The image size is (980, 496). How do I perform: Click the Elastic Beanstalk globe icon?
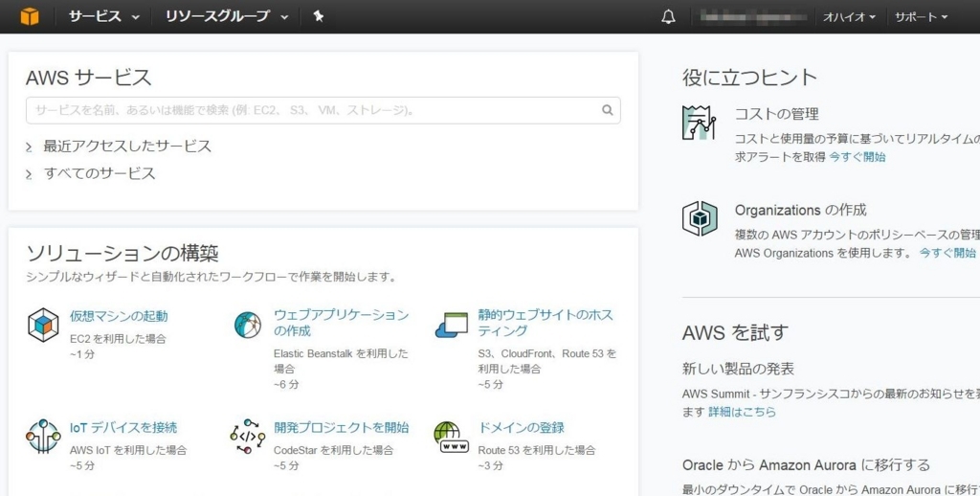click(x=248, y=325)
